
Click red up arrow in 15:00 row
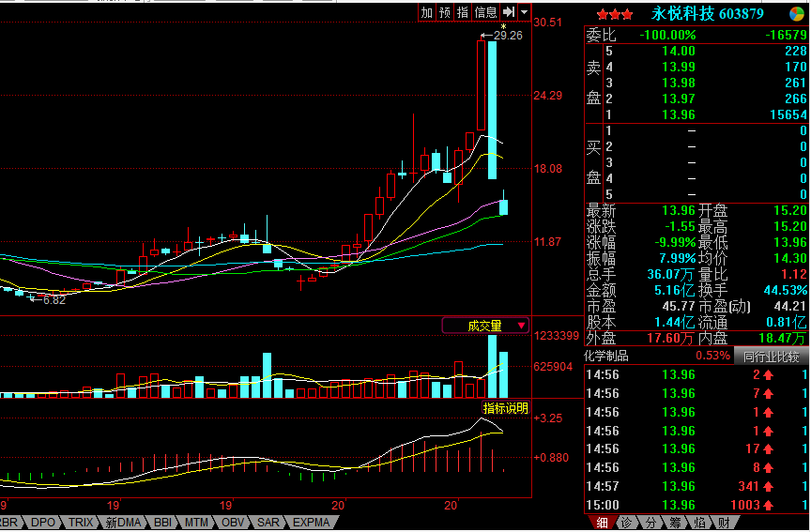(x=768, y=506)
